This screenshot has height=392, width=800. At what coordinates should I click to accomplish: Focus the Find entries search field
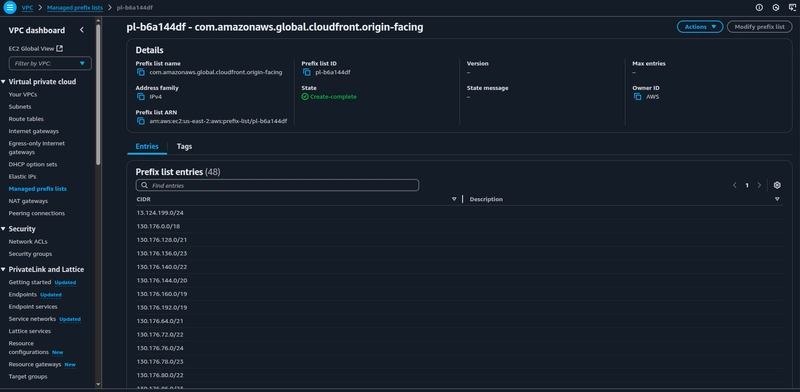pos(278,185)
